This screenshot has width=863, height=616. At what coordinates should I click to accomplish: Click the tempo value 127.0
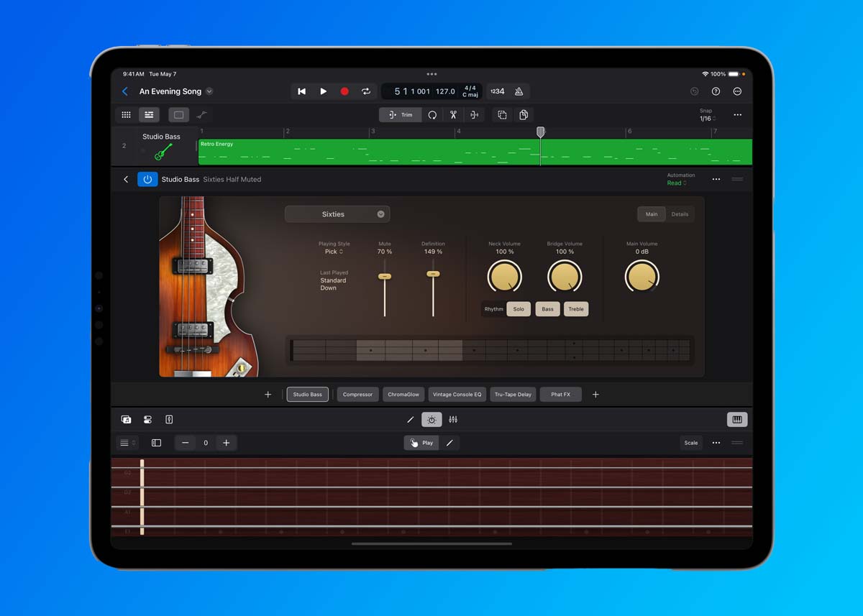tap(445, 91)
